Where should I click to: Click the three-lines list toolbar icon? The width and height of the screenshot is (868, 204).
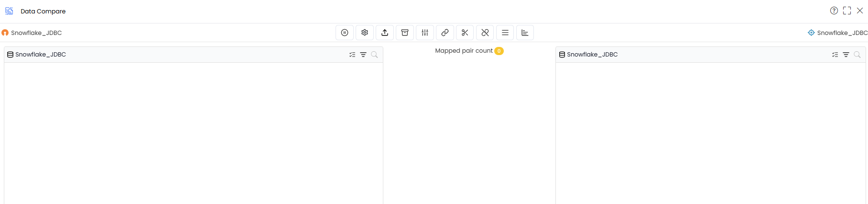pyautogui.click(x=505, y=33)
